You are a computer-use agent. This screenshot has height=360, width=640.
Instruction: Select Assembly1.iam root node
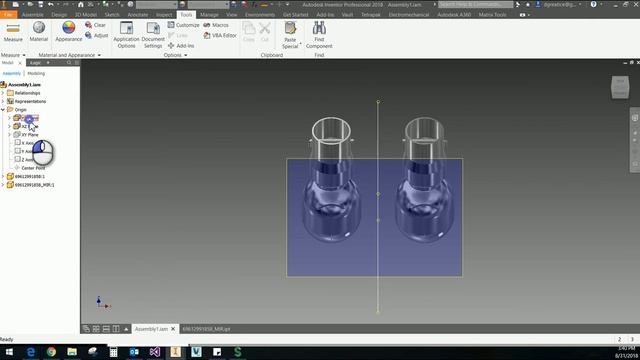[24, 84]
